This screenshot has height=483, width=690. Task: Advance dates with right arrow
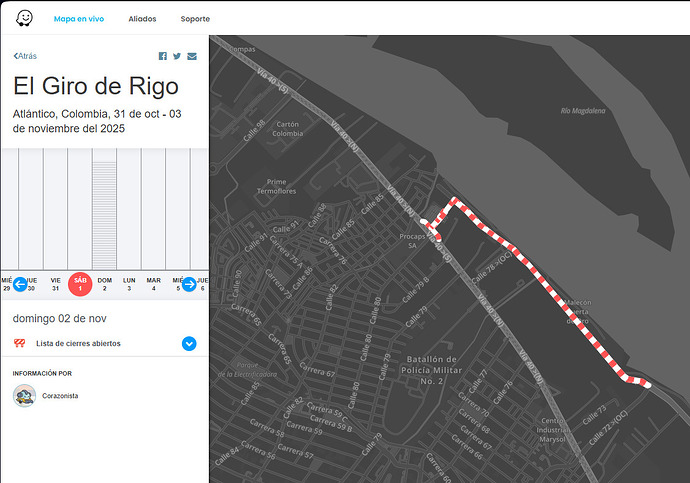tap(189, 284)
